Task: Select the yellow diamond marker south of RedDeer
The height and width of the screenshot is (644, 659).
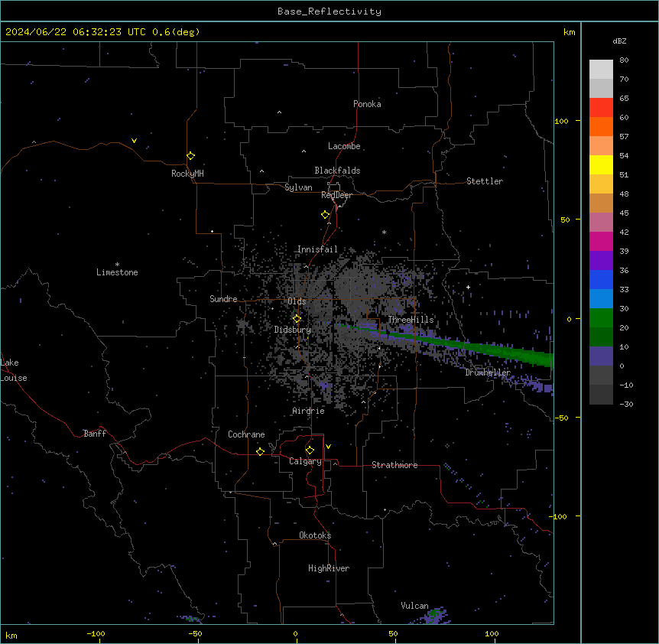Action: point(326,215)
